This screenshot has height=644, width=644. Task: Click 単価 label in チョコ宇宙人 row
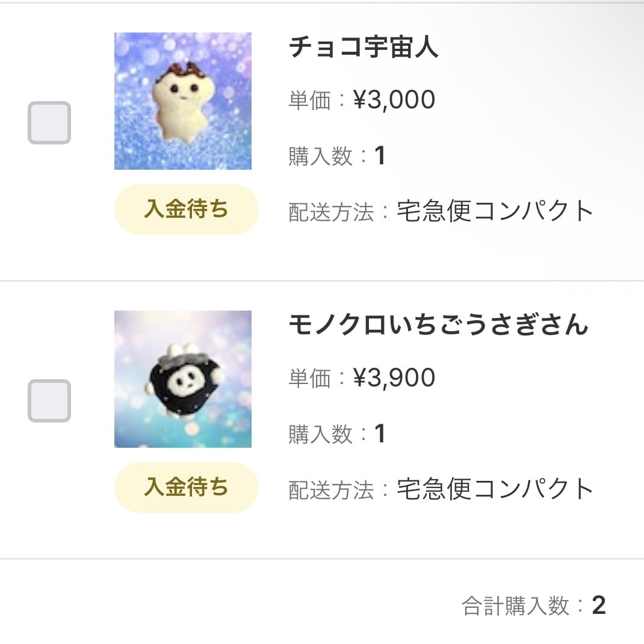pyautogui.click(x=309, y=101)
